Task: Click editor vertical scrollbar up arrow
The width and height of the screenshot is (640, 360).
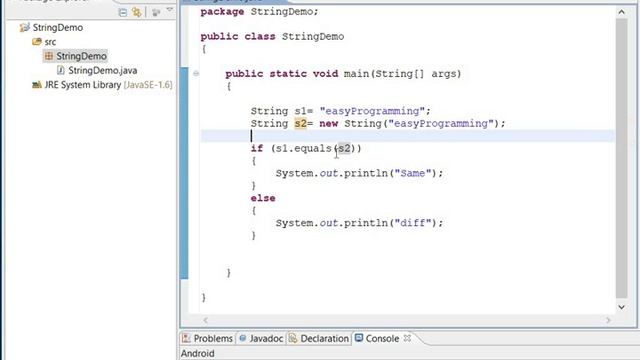Action: click(x=621, y=12)
